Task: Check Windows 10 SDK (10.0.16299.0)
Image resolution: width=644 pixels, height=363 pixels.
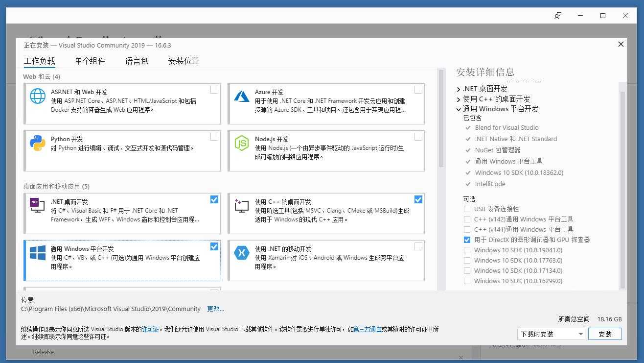Action: point(467,281)
